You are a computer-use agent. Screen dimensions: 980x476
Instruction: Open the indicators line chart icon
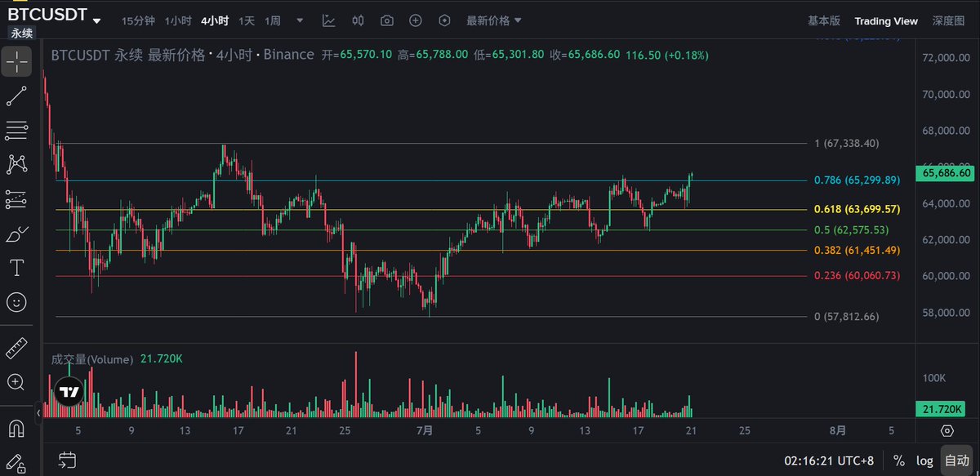coord(328,20)
